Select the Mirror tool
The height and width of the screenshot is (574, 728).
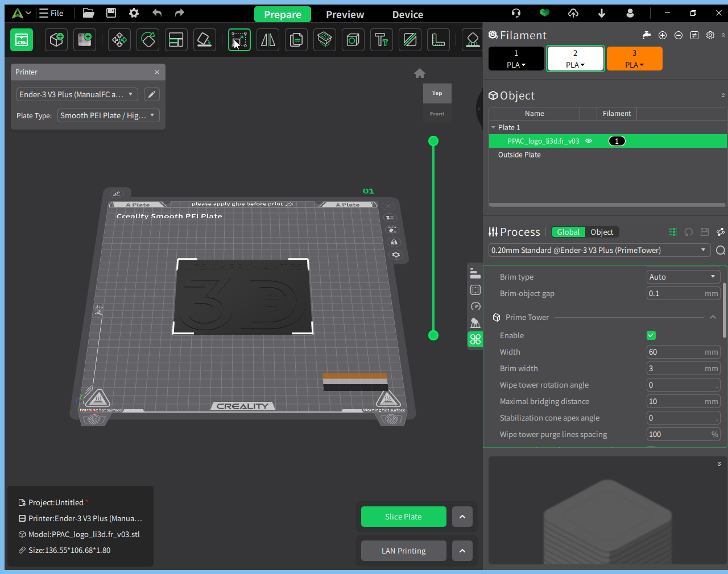point(268,40)
